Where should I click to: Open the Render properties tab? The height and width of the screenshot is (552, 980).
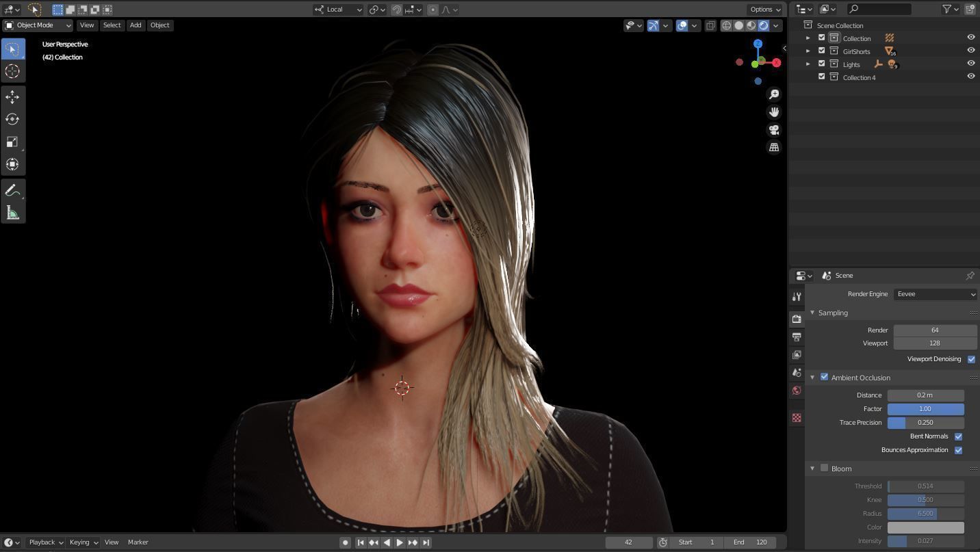pyautogui.click(x=797, y=319)
